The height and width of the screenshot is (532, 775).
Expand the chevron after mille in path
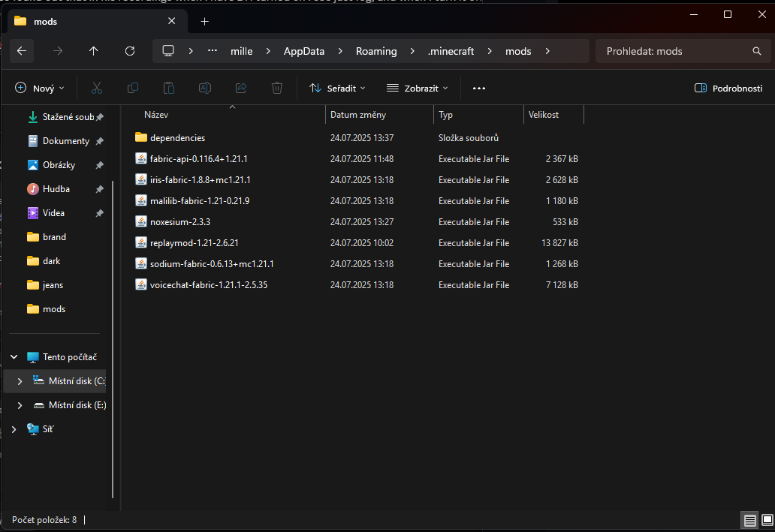268,51
